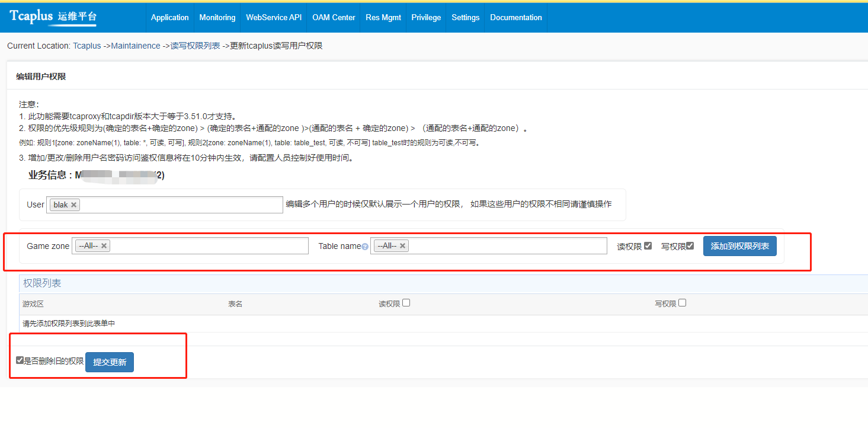The width and height of the screenshot is (868, 428).
Task: Open the OAM Center menu
Action: pos(334,17)
